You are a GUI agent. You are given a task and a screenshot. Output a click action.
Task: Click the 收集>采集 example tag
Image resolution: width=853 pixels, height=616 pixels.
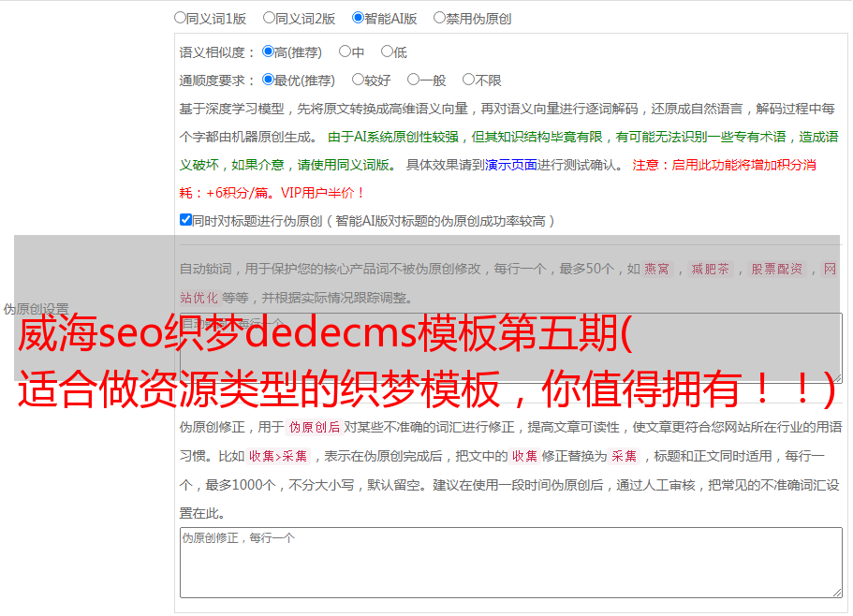tap(278, 456)
